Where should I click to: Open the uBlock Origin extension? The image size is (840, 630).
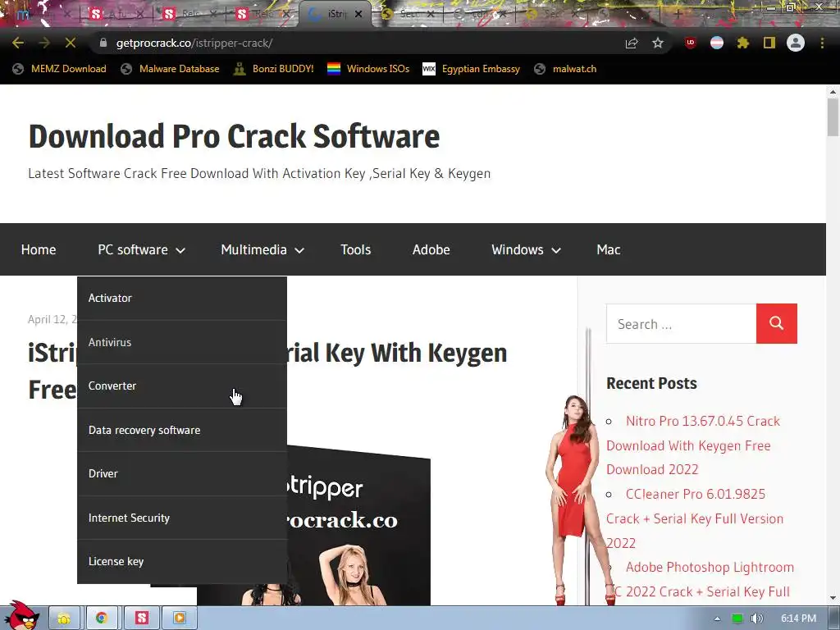coord(691,43)
